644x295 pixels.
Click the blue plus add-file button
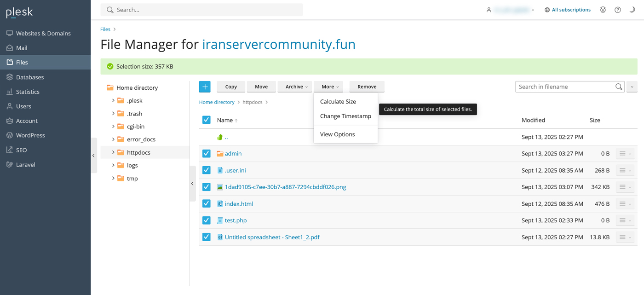tap(205, 87)
